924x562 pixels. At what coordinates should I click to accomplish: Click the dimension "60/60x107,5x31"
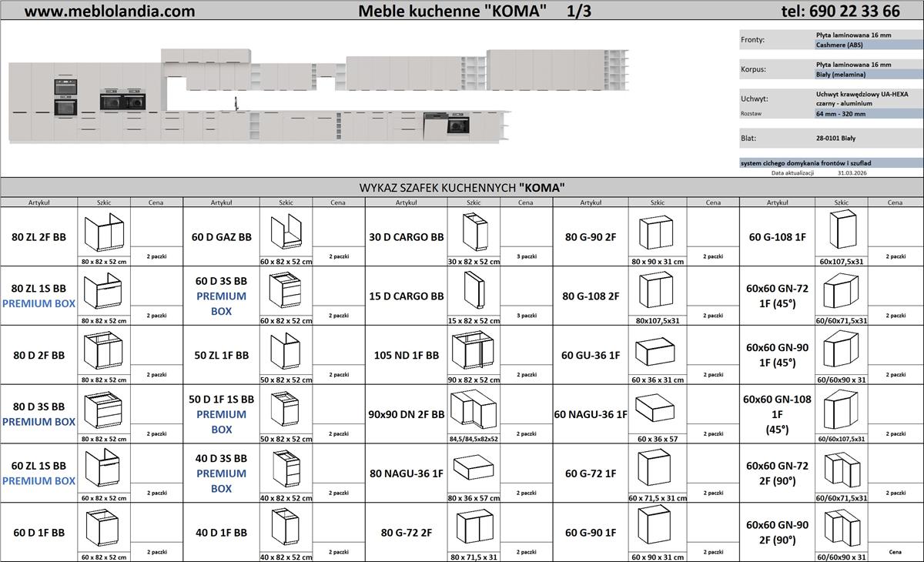[842, 439]
